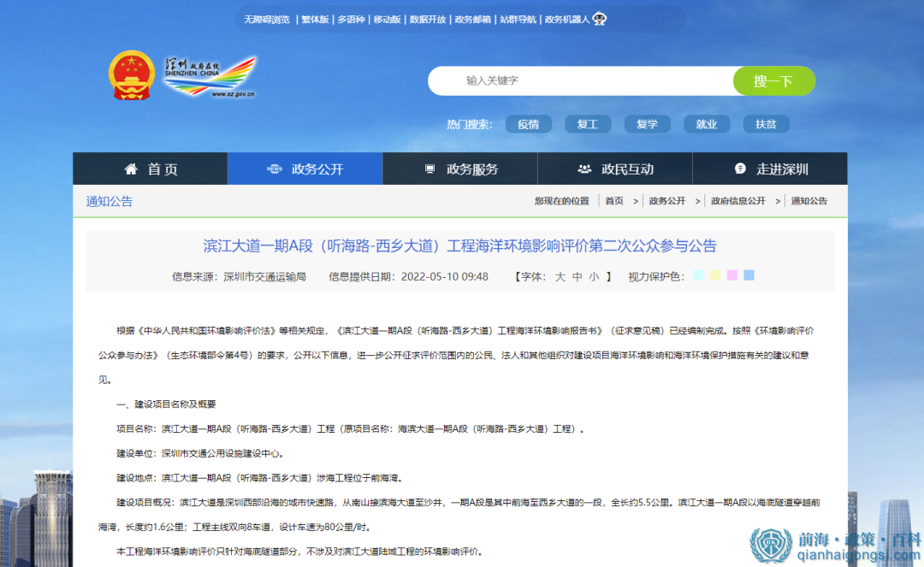This screenshot has height=567, width=924.
Task: Enable 无障碍浏览 accessibility mode
Action: [267, 18]
